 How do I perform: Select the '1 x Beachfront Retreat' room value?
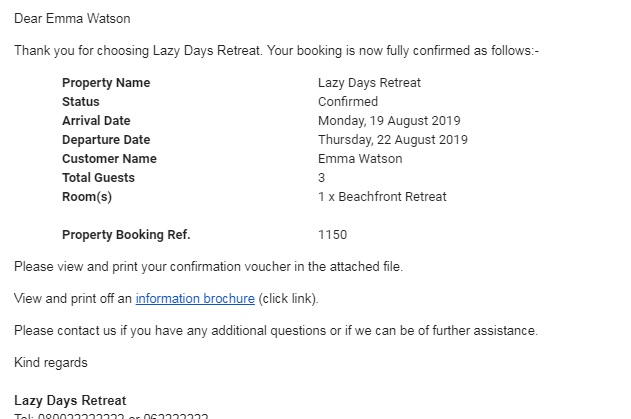[x=382, y=196]
